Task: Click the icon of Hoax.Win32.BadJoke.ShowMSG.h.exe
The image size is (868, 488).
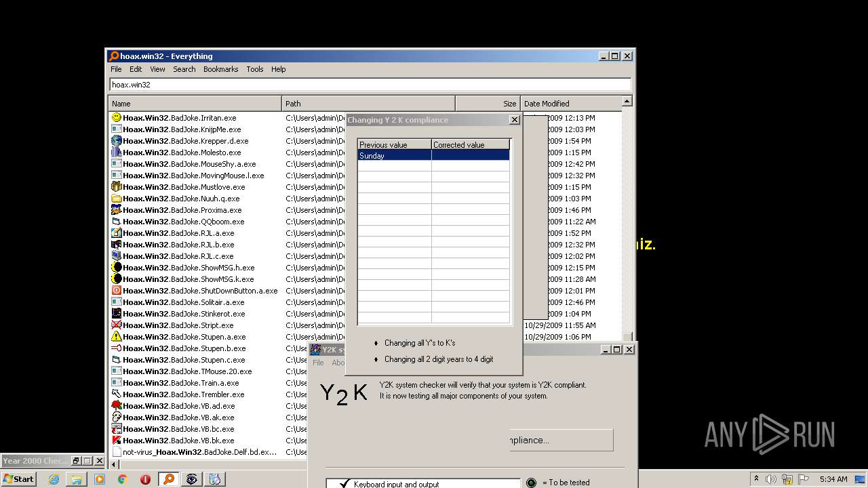Action: (117, 268)
